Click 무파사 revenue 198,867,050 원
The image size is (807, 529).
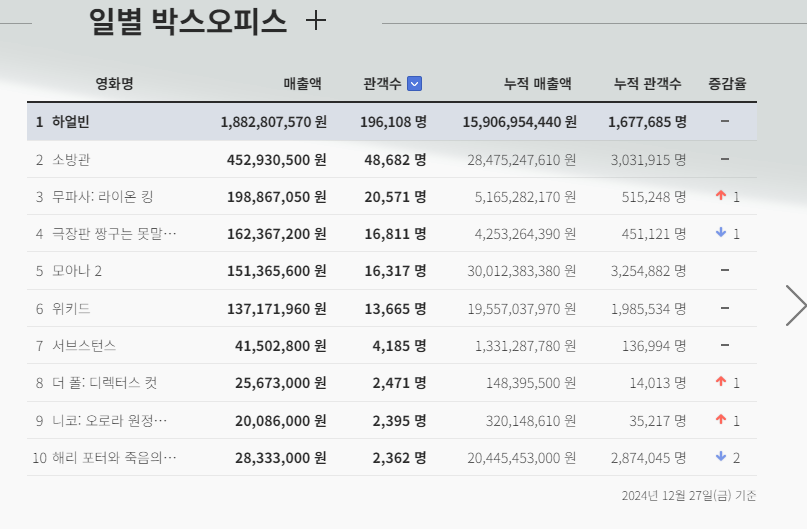point(276,197)
